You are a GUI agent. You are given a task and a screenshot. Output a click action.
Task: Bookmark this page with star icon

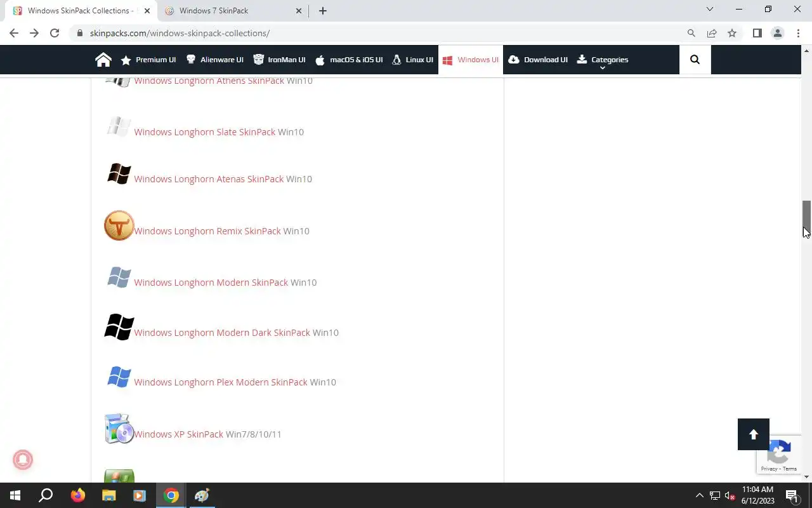tap(732, 33)
